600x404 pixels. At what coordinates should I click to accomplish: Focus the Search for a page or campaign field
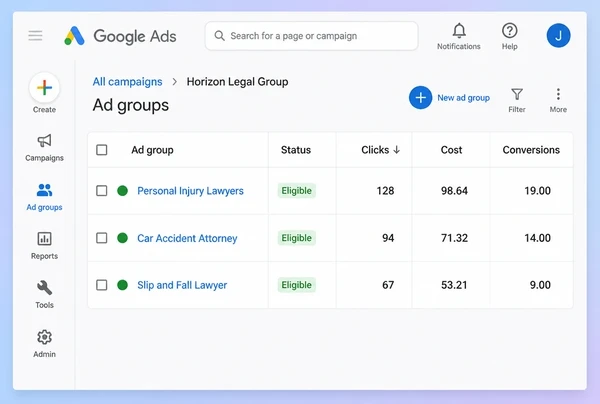pyautogui.click(x=311, y=36)
